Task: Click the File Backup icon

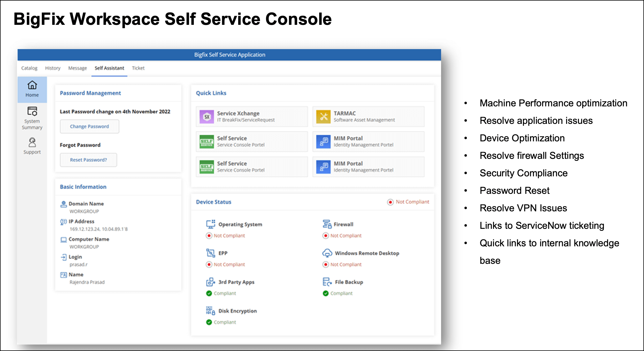Action: (327, 282)
